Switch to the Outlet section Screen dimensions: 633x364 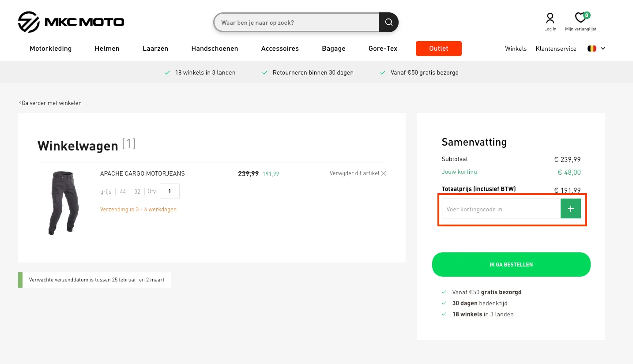(x=438, y=49)
